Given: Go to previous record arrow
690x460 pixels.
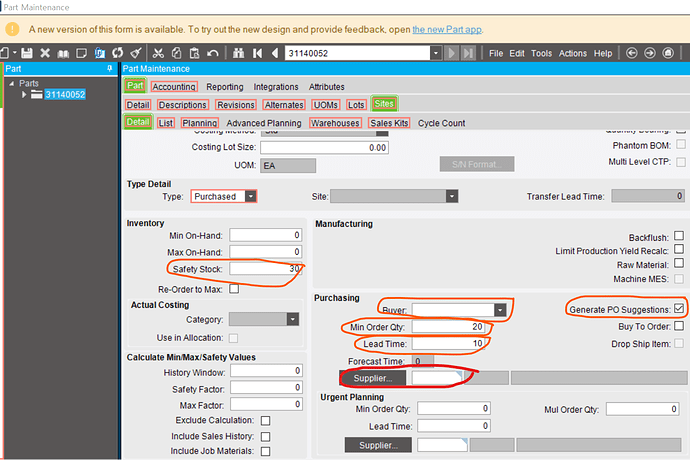Looking at the screenshot, I should coord(275,53).
